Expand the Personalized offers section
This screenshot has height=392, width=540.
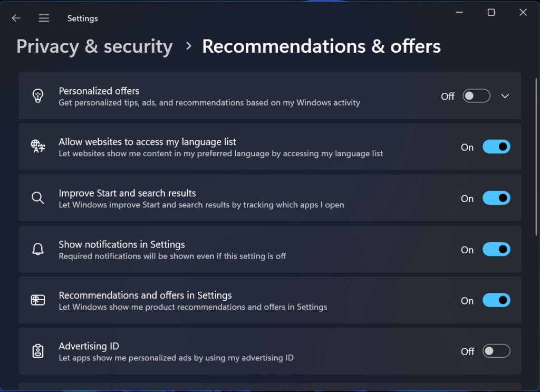(505, 95)
